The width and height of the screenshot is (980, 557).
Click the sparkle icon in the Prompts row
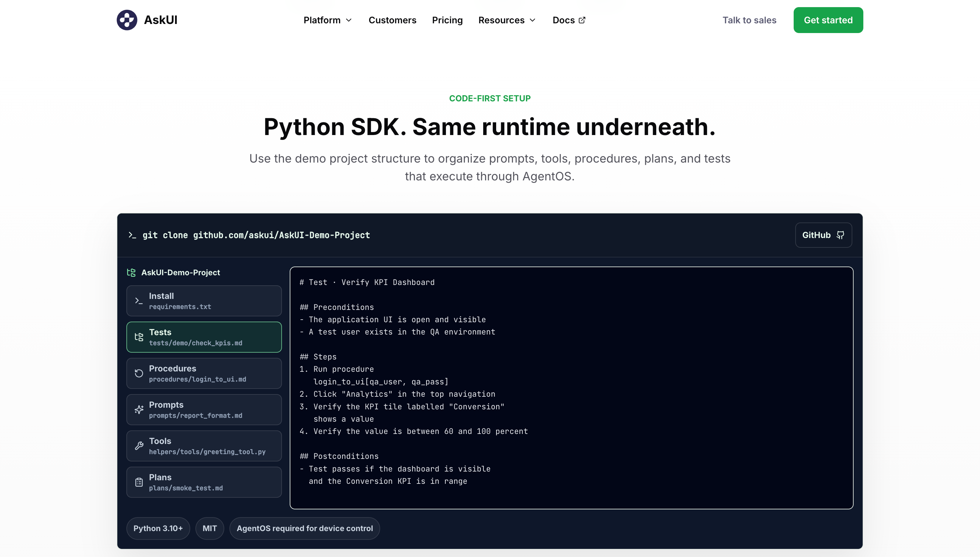(139, 409)
